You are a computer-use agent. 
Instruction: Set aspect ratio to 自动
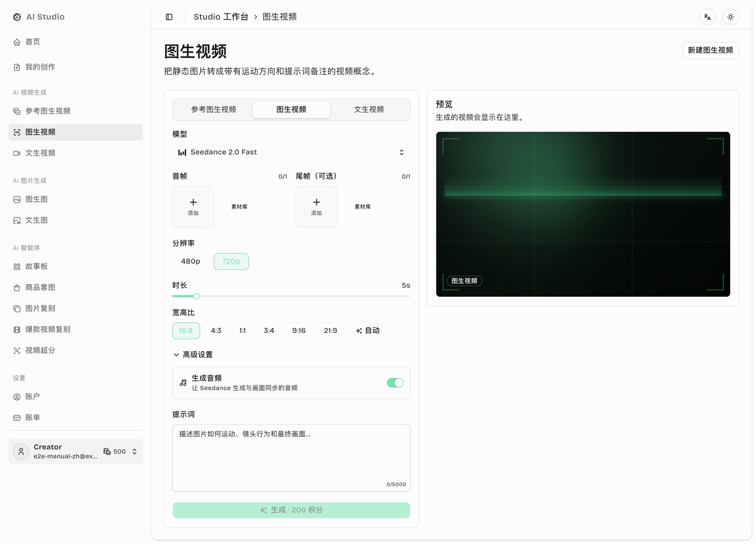[367, 331]
